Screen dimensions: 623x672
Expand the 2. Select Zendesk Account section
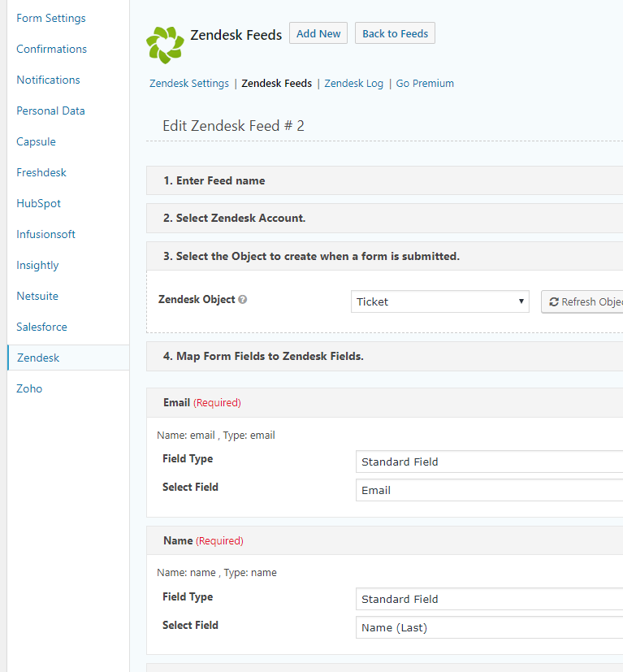pos(384,218)
